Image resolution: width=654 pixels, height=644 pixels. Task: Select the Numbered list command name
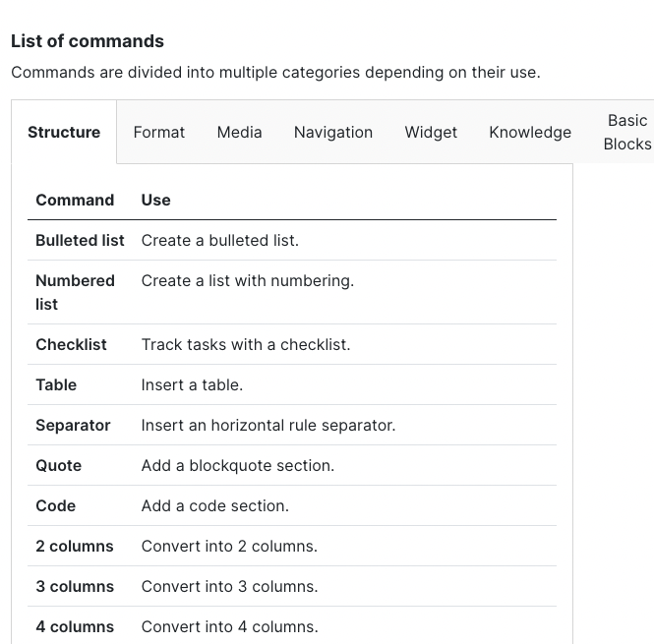(75, 292)
